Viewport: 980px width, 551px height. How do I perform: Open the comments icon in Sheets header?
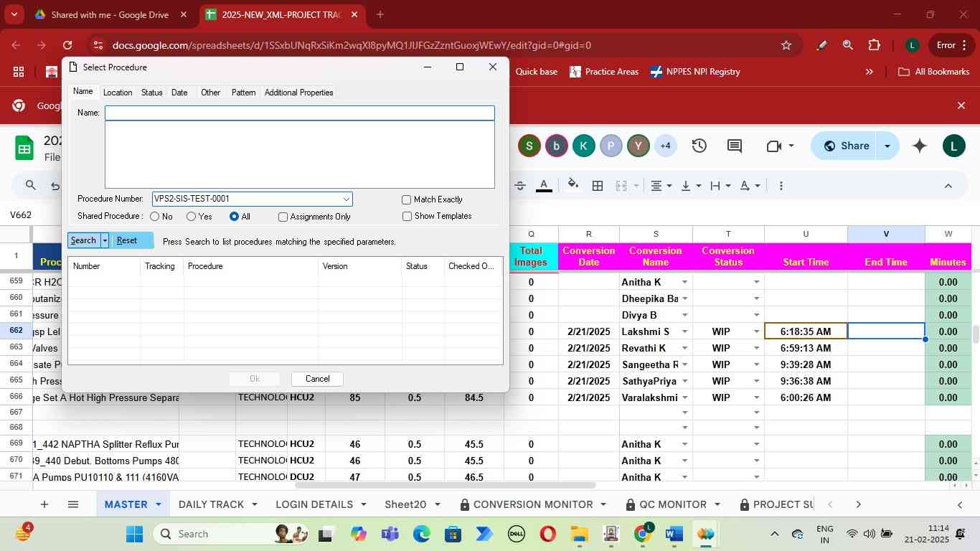(x=734, y=146)
